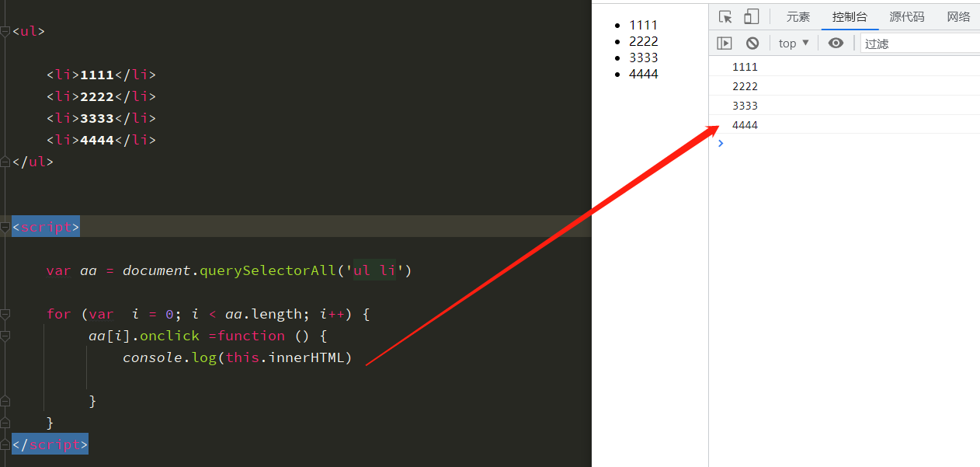Click the li line containing 1111 in editor

101,75
